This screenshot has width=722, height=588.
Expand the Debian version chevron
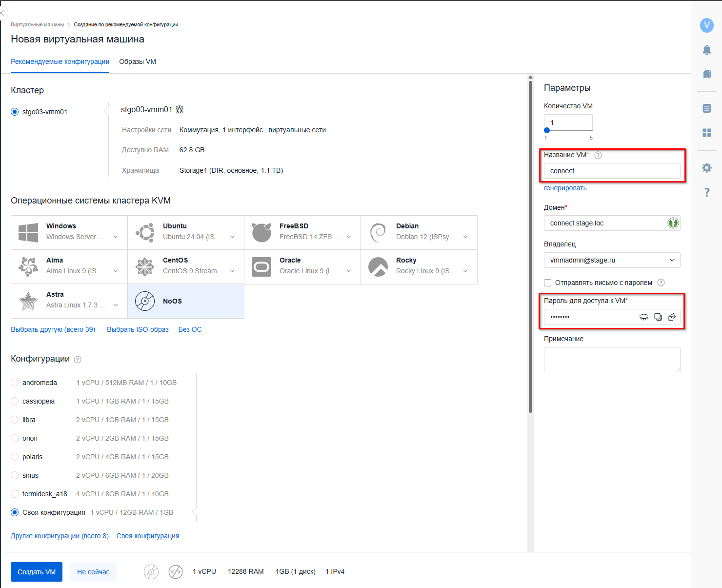(465, 237)
